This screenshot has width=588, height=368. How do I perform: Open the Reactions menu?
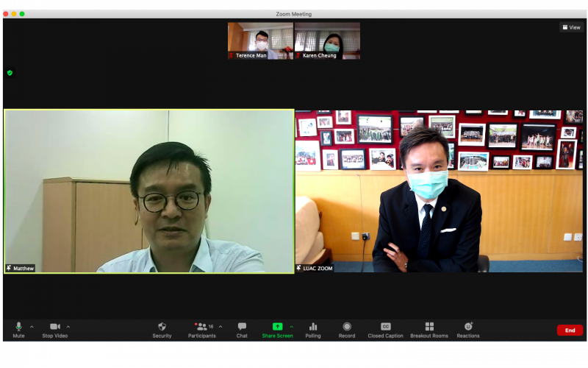pyautogui.click(x=468, y=330)
